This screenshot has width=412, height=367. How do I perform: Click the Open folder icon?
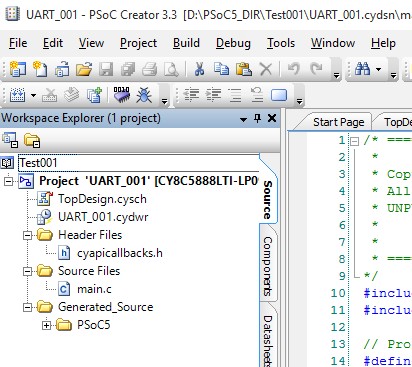coord(84,70)
